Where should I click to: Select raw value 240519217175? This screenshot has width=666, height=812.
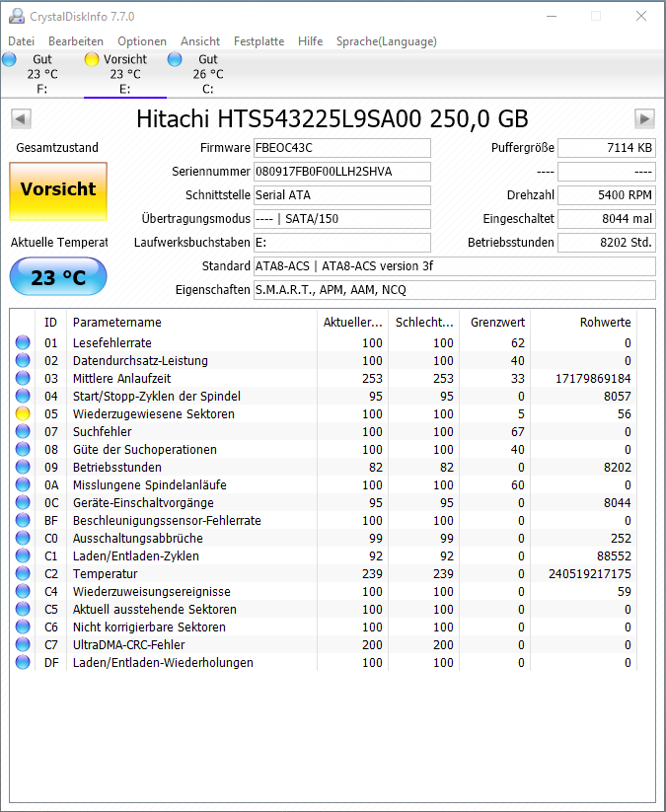590,574
